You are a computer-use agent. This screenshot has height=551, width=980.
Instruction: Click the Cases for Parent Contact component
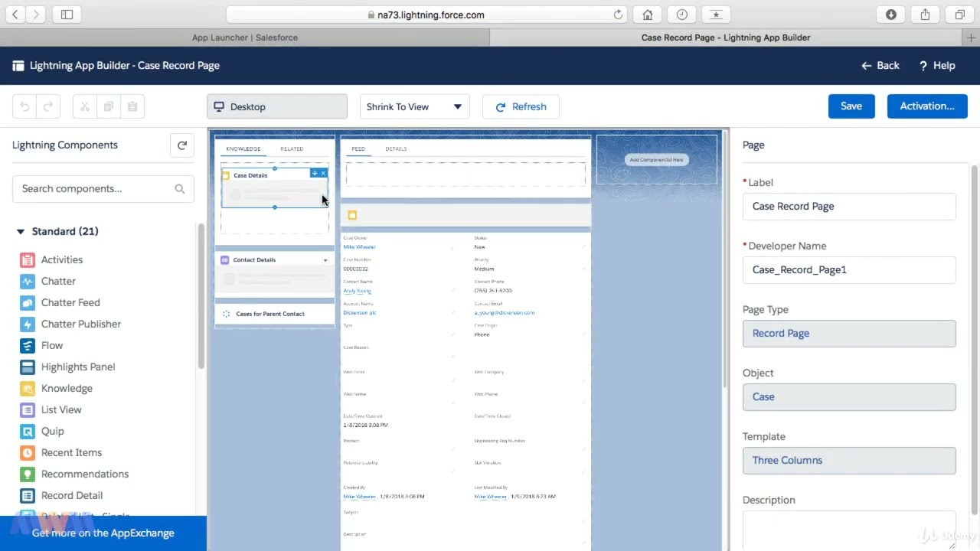[275, 314]
